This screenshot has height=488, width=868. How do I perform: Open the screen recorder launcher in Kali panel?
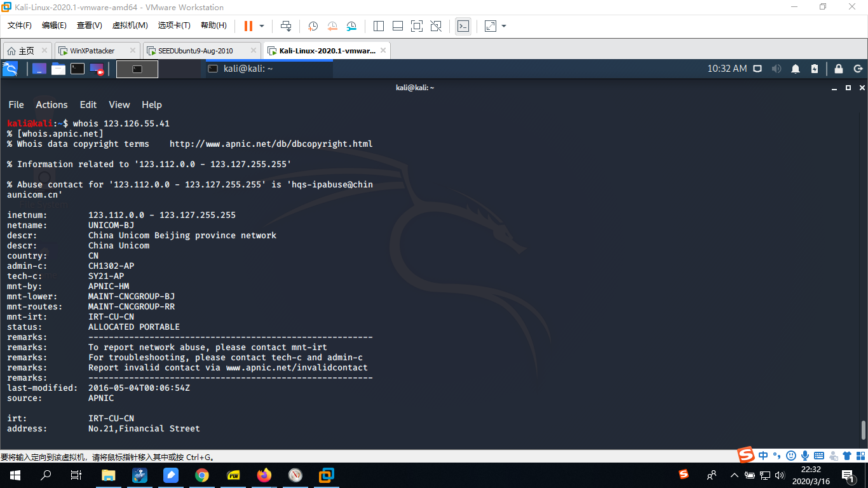coord(97,69)
